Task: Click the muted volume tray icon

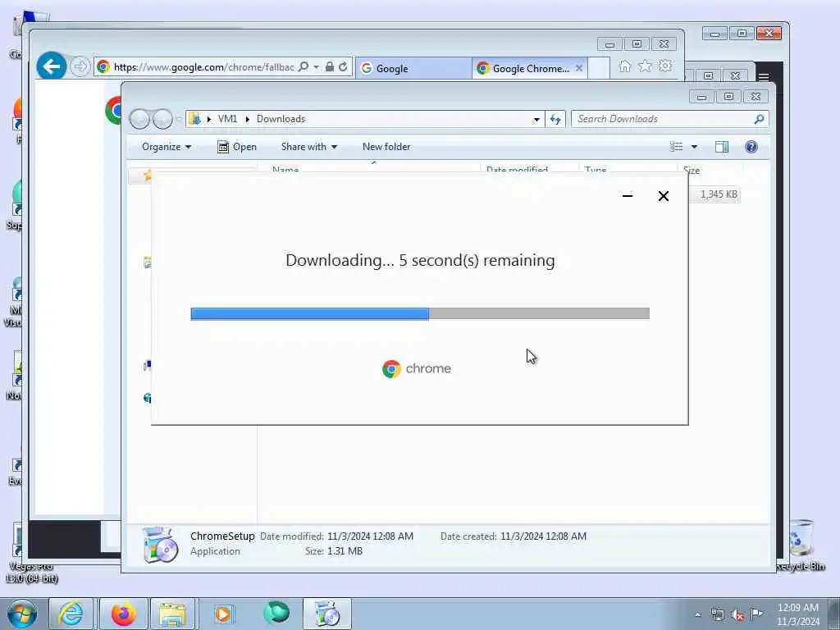Action: [x=737, y=615]
